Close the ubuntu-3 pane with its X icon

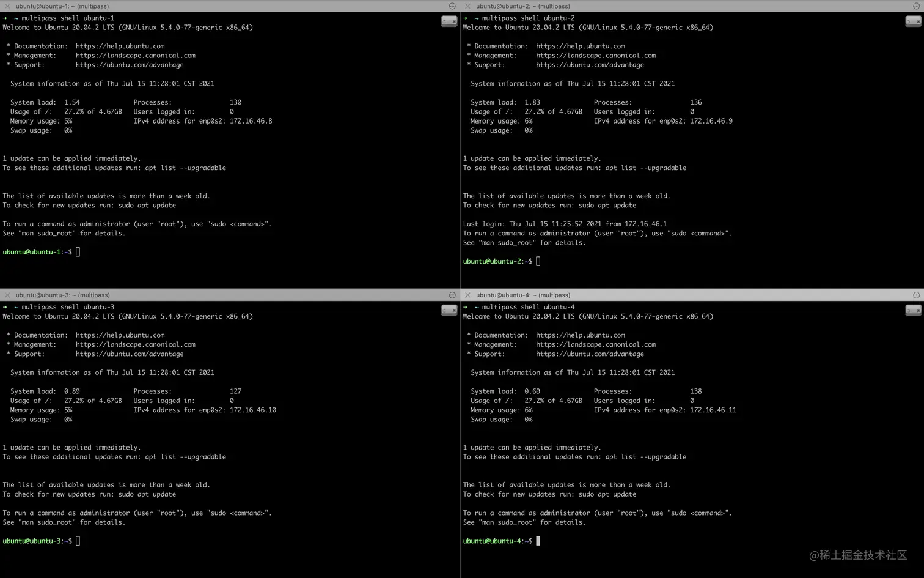coord(7,295)
